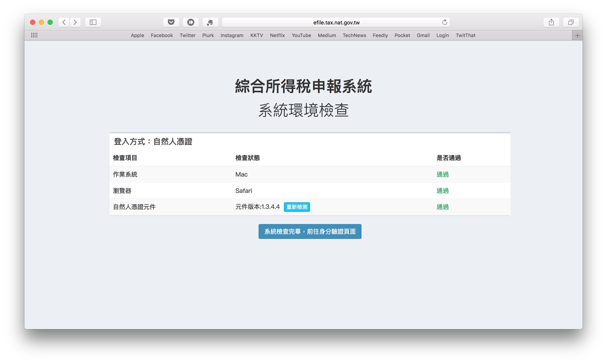
Task: Click the 登入方式：自然人憑證 heading
Action: pos(153,141)
